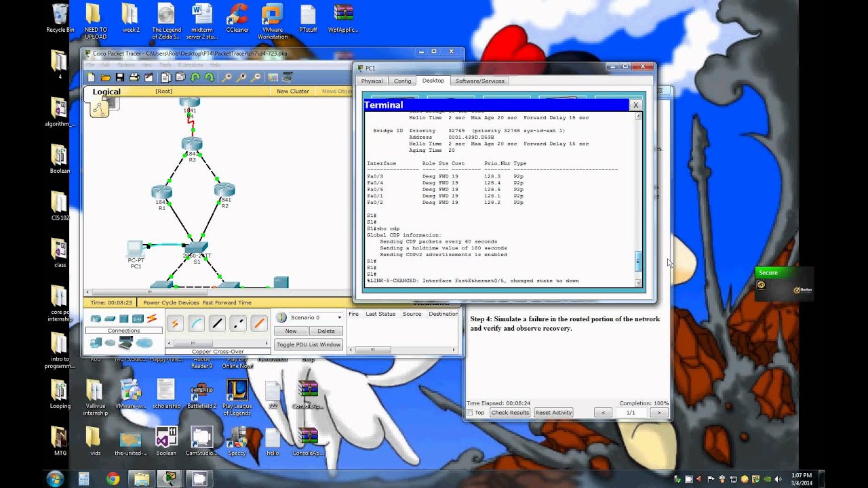
Task: Click Toggle PDU List Window button
Action: pos(309,344)
